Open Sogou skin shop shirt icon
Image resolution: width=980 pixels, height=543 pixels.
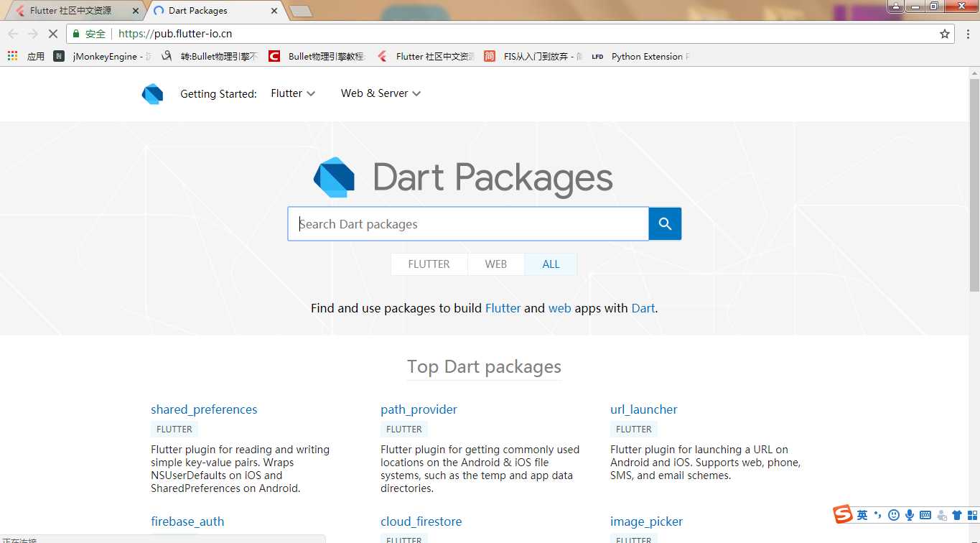[957, 515]
